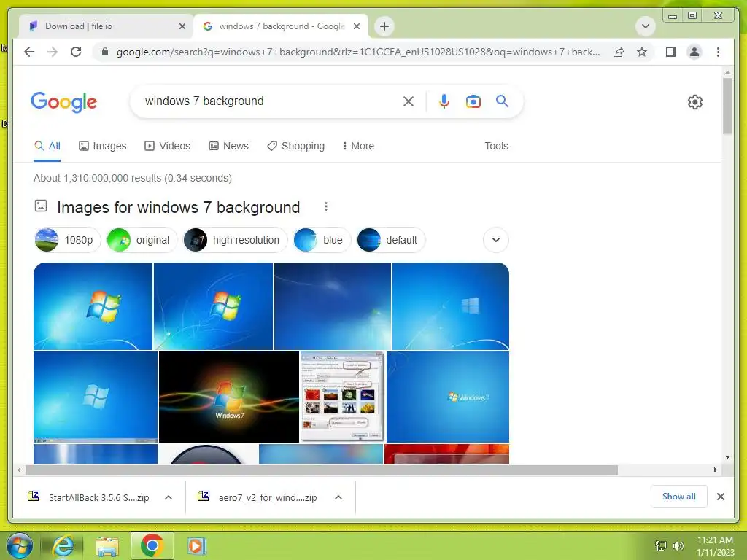Click horizontal page scrollbar thumb
This screenshot has width=747, height=560.
pyautogui.click(x=322, y=470)
